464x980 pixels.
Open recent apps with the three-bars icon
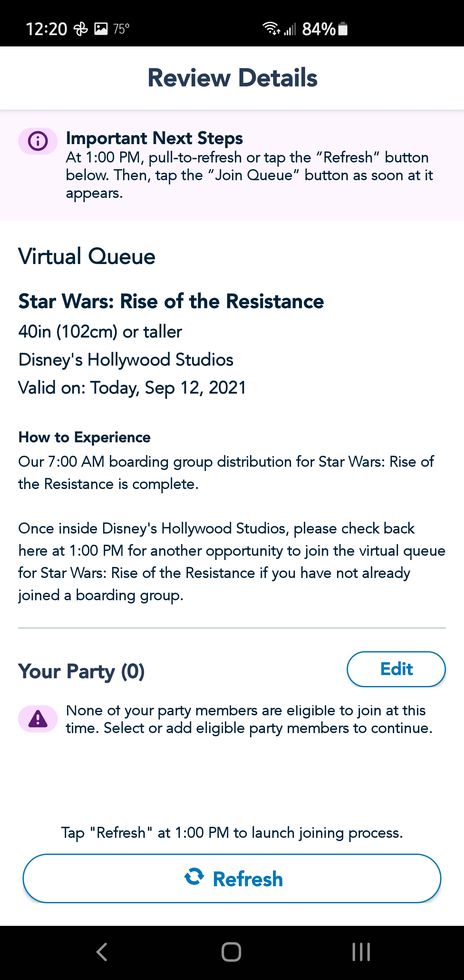click(361, 952)
